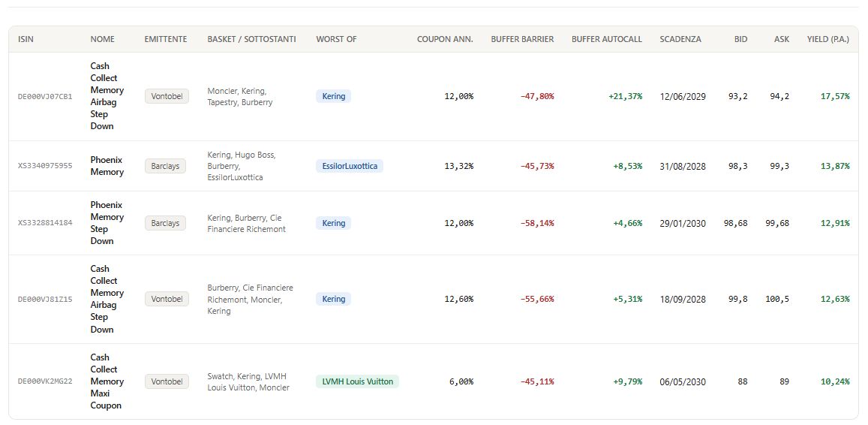
Task: Click basket Kering, Burberry, Cie Financiere Richemont
Action: (x=246, y=223)
